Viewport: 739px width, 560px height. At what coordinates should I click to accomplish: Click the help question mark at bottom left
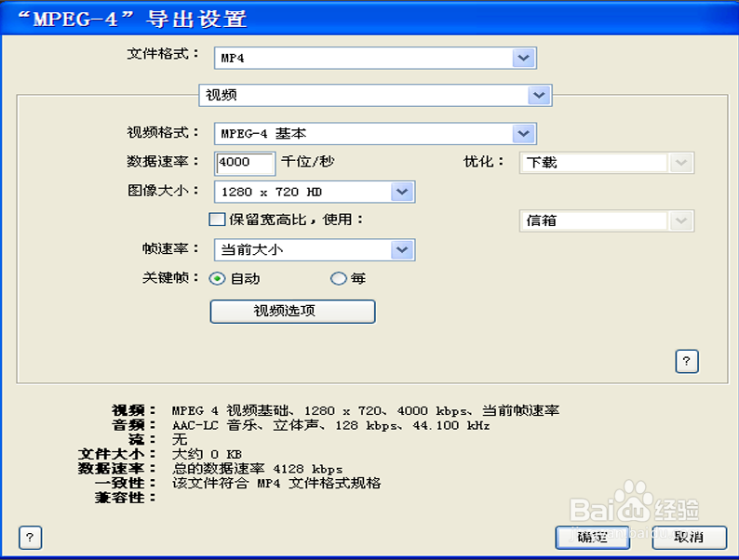(30, 538)
